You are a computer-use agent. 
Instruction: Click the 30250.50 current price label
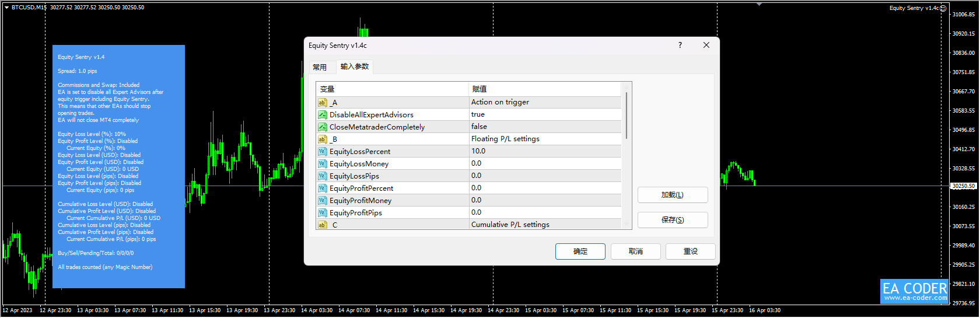(x=964, y=186)
